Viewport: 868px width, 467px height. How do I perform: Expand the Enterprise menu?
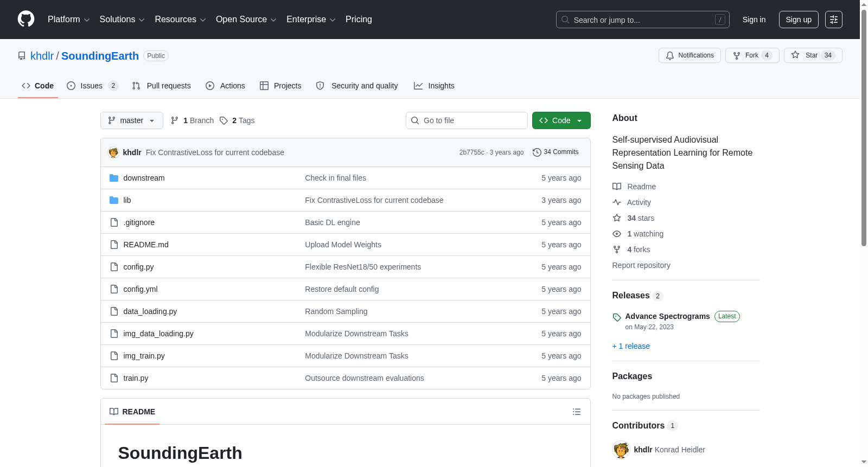pos(311,20)
